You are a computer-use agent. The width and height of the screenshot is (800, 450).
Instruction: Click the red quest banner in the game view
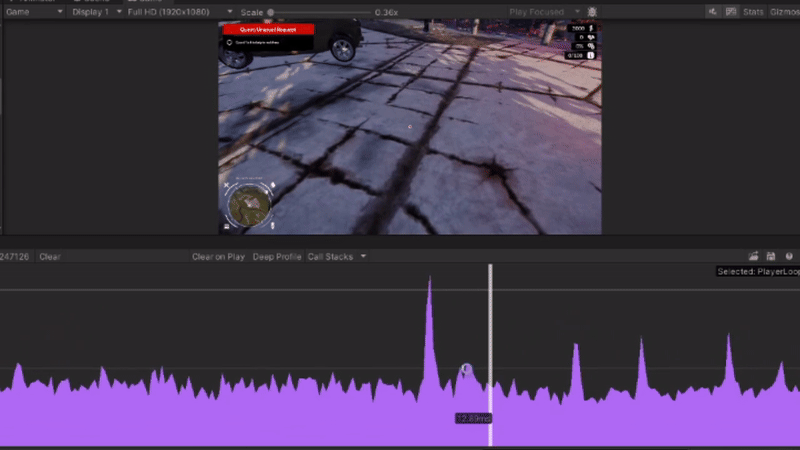click(268, 30)
